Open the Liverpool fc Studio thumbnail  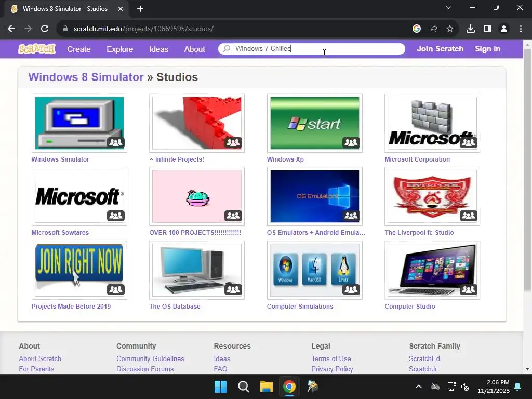[x=432, y=196]
